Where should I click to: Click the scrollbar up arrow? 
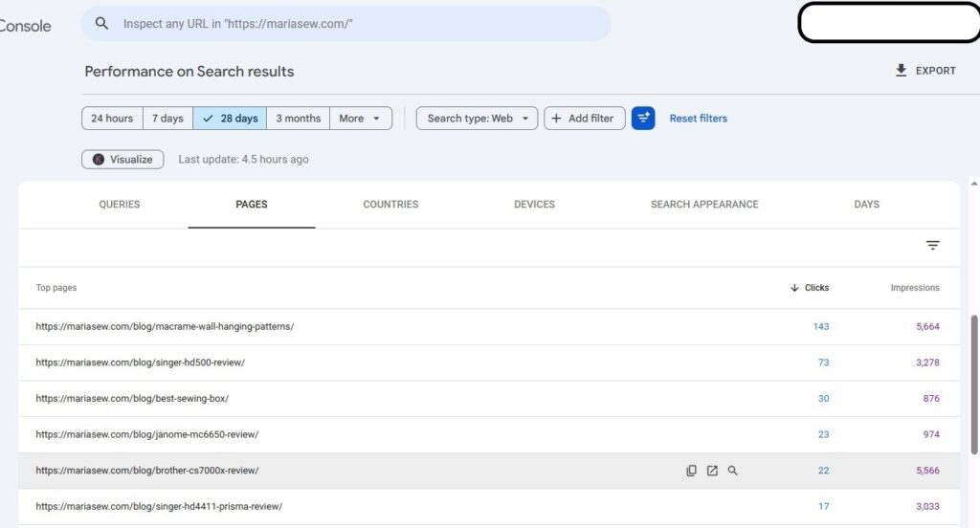973,184
